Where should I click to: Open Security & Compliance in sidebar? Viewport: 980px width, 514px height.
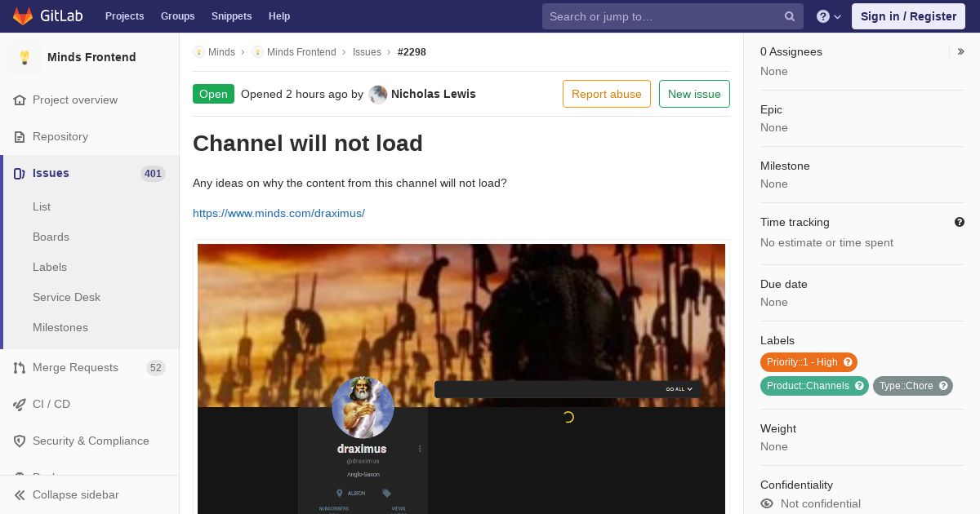coord(90,441)
